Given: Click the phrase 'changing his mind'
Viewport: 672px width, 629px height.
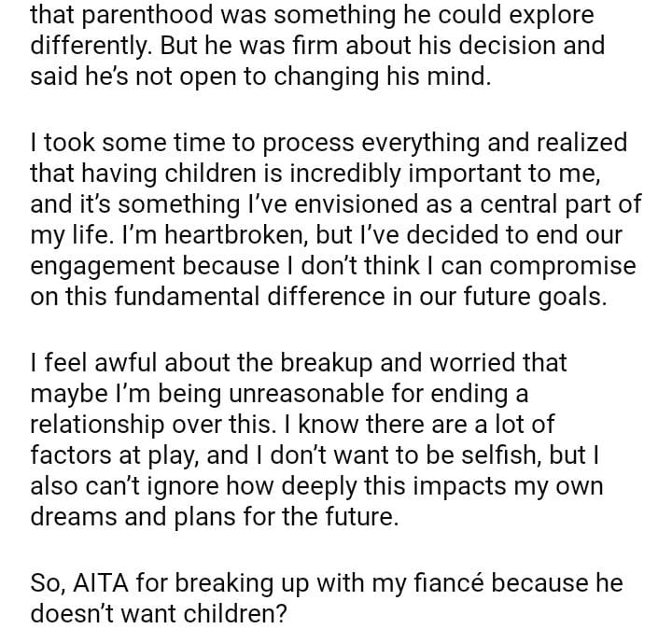Looking at the screenshot, I should coord(387,76).
